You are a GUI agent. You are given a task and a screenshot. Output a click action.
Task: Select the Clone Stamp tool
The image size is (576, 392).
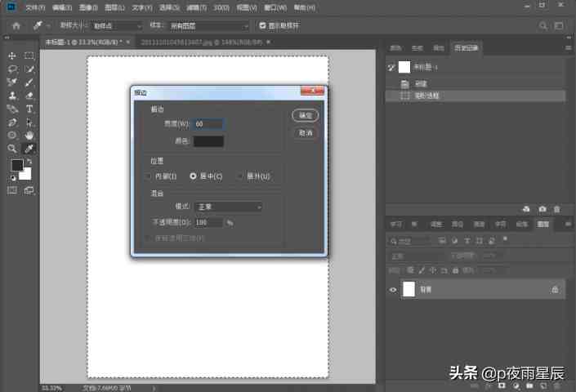(11, 96)
